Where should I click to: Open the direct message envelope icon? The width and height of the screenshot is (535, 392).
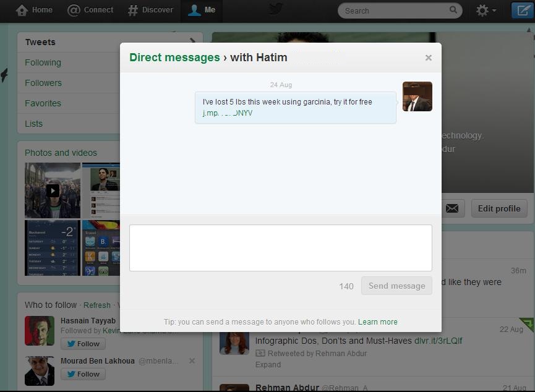point(452,208)
